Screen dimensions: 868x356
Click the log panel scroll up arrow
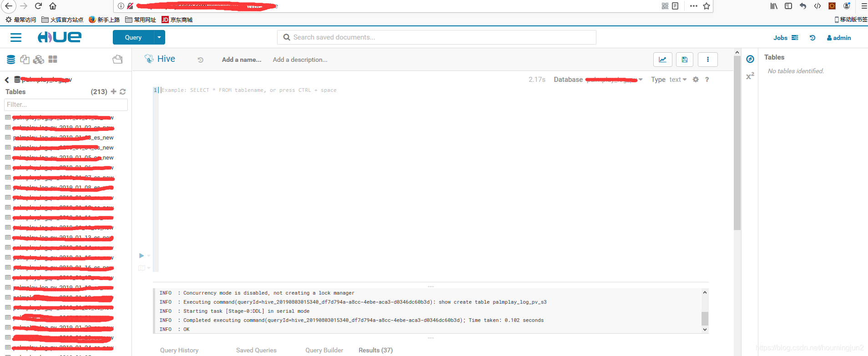coord(705,292)
